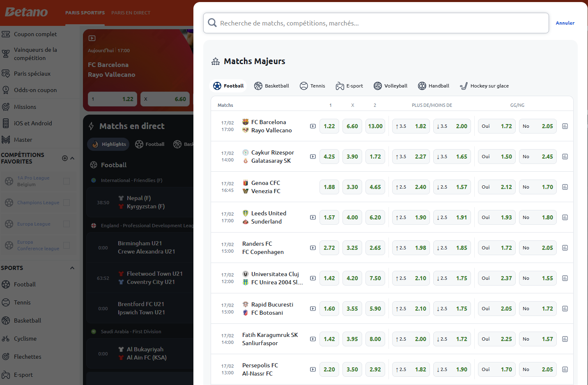Open Paris en Direct in top navigation
Image resolution: width=588 pixels, height=385 pixels.
coord(131,13)
